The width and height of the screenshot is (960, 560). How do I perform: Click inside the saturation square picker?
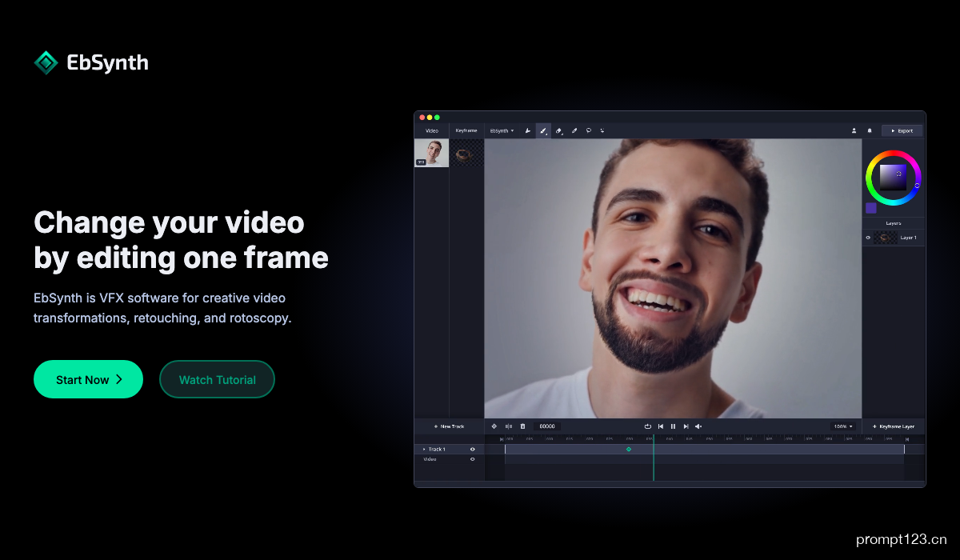click(894, 178)
